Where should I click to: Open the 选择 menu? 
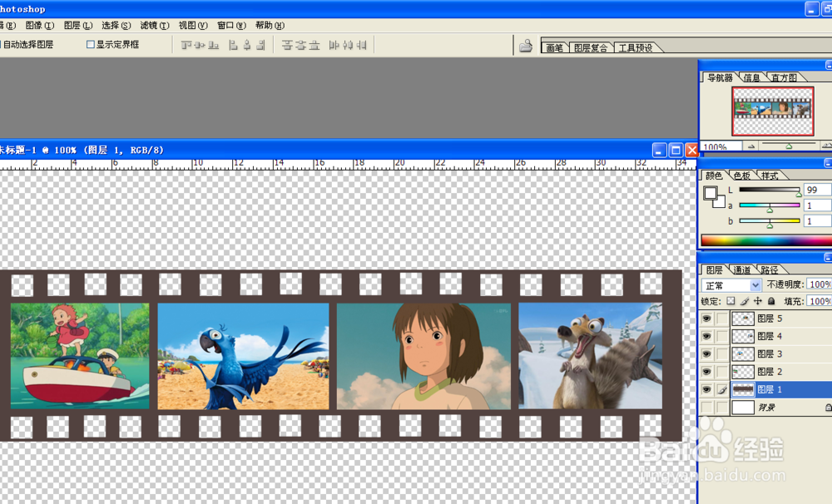tap(116, 26)
